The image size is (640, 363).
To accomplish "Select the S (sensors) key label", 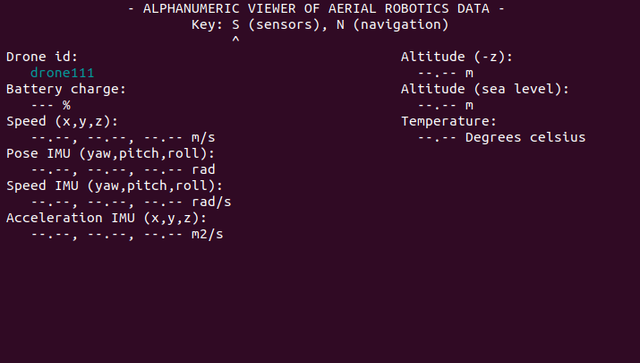I will point(276,25).
